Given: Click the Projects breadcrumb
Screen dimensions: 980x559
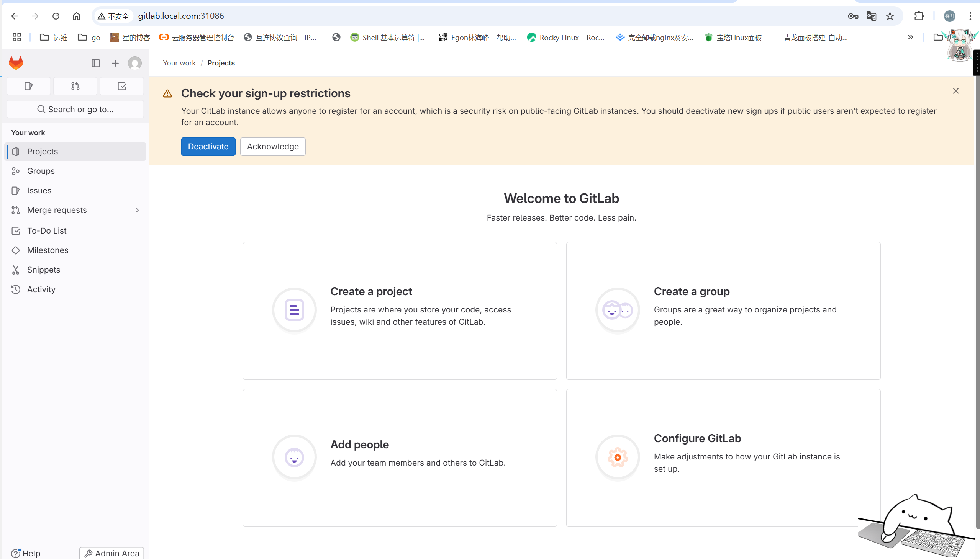Looking at the screenshot, I should pos(221,63).
